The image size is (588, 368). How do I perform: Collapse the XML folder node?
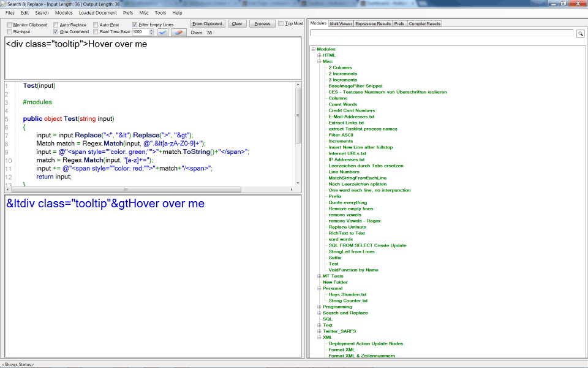319,337
